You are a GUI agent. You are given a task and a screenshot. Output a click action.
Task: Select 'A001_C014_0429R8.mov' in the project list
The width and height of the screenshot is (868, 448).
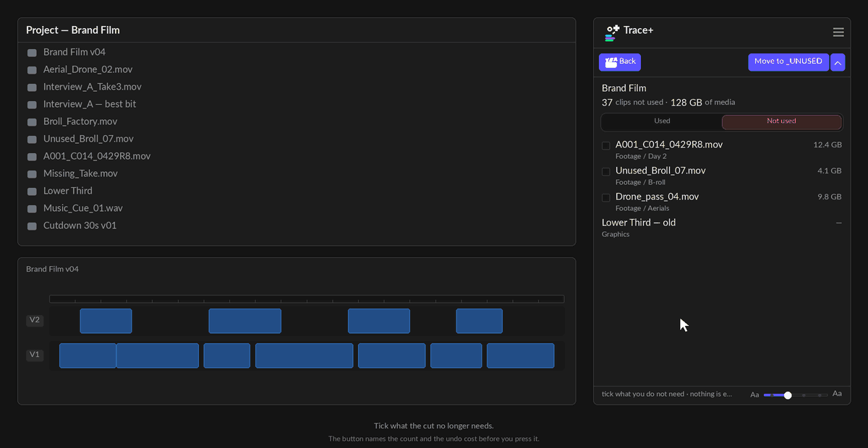coord(97,156)
